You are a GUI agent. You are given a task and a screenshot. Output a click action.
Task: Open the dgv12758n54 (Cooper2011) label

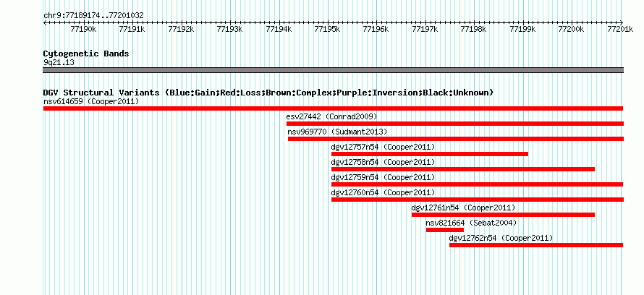383,162
